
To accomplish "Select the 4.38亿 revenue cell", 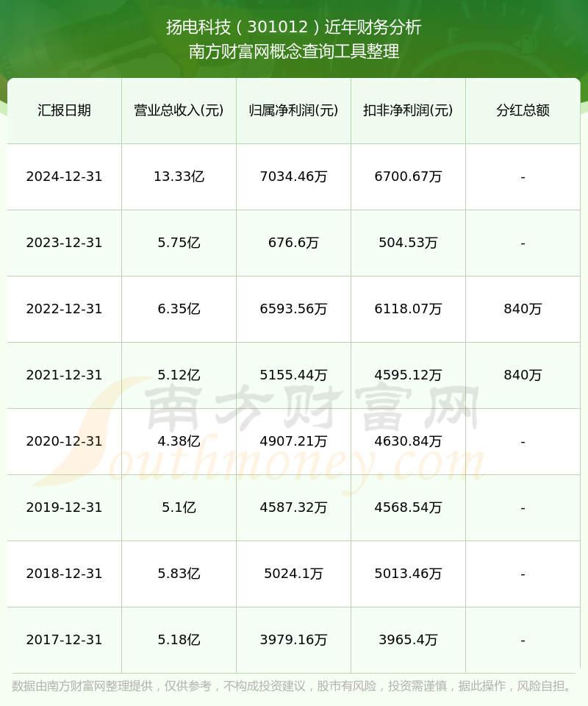I will coord(179,441).
